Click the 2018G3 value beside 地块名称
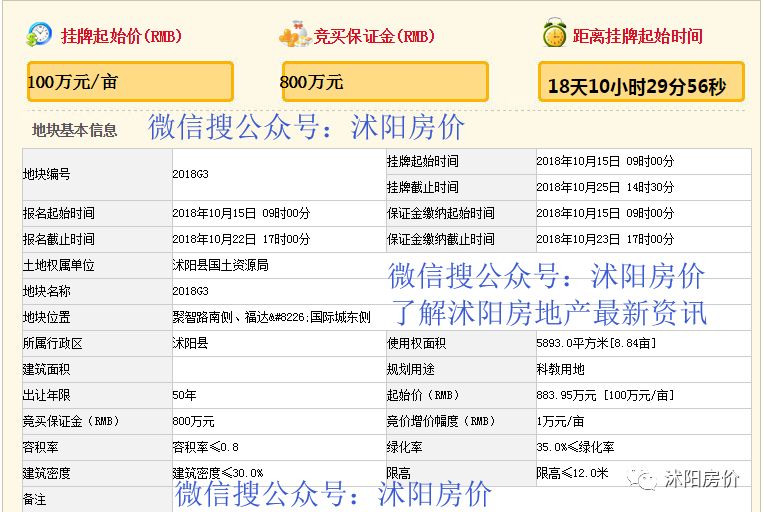 (x=191, y=291)
